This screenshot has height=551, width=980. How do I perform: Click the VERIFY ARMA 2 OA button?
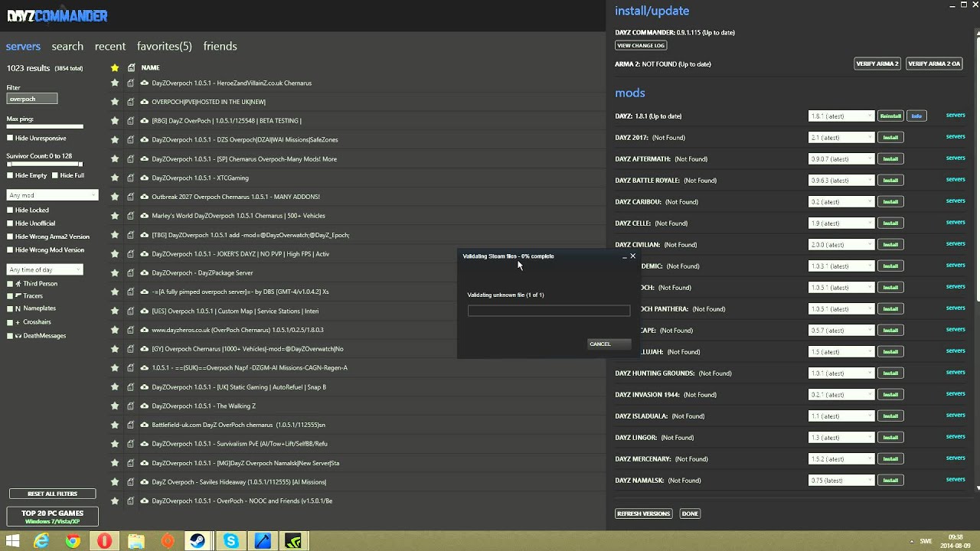934,64
